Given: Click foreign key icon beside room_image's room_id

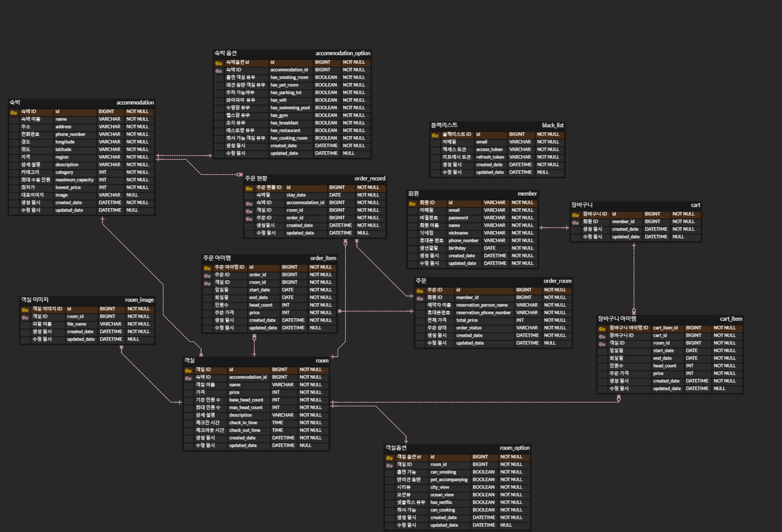Looking at the screenshot, I should pyautogui.click(x=25, y=317).
